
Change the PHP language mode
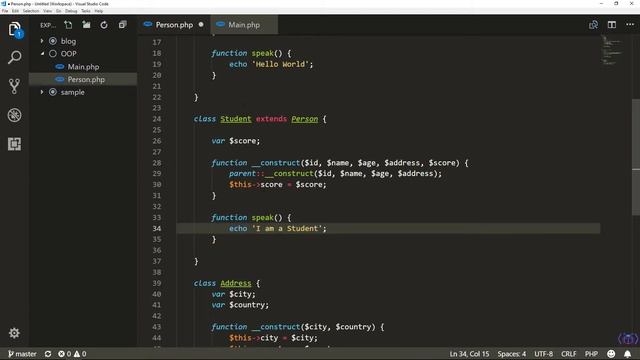click(591, 354)
